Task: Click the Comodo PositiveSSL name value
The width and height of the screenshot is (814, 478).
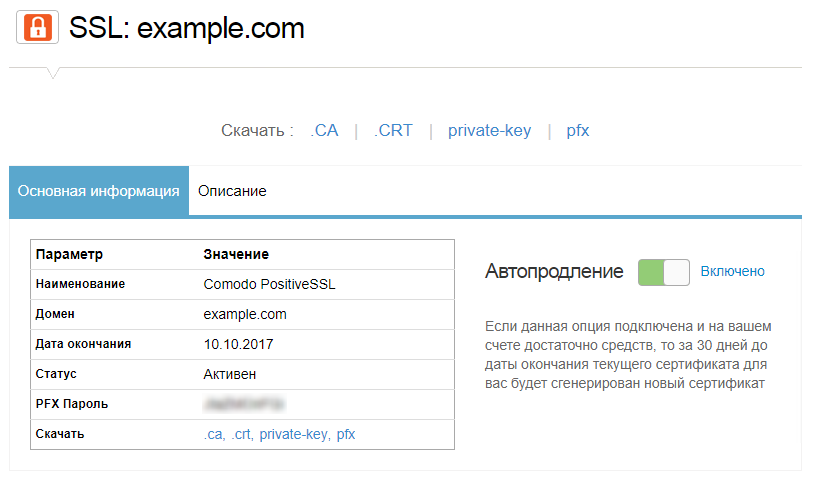Action: 270,284
